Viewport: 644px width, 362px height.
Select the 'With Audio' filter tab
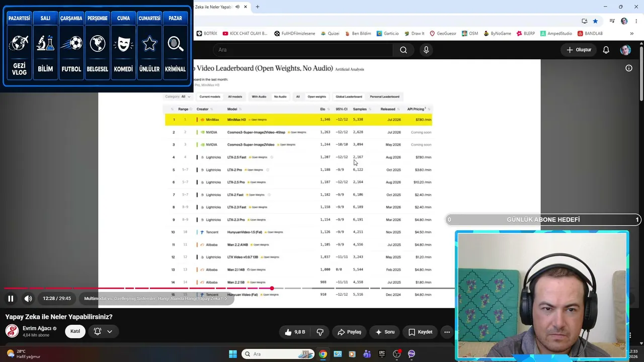coord(259,97)
